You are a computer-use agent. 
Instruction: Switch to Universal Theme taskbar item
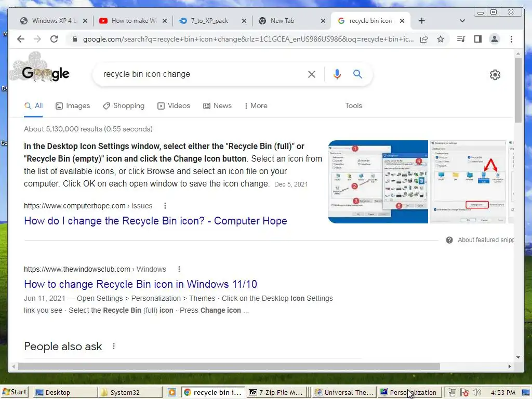click(344, 393)
